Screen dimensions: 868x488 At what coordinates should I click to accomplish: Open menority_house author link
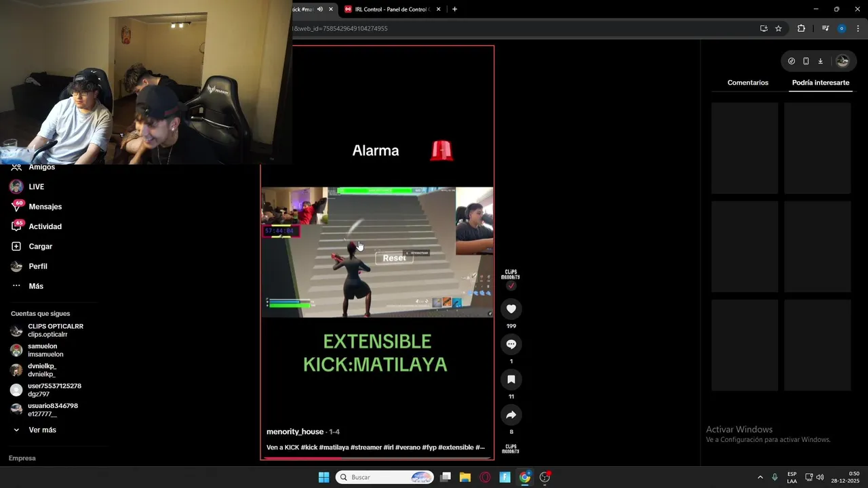click(295, 432)
